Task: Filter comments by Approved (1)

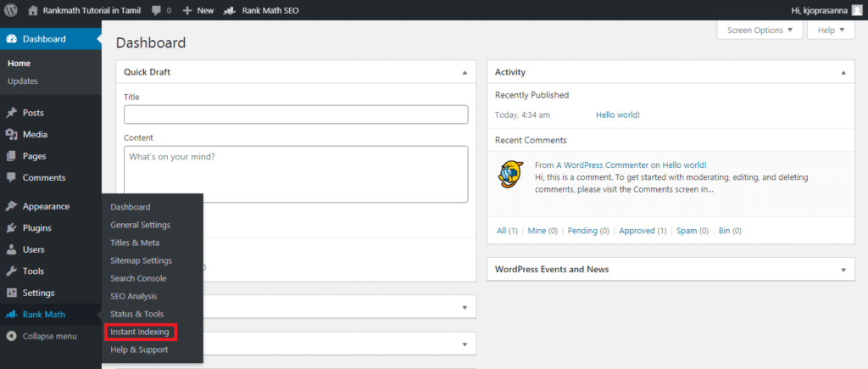Action: 643,231
